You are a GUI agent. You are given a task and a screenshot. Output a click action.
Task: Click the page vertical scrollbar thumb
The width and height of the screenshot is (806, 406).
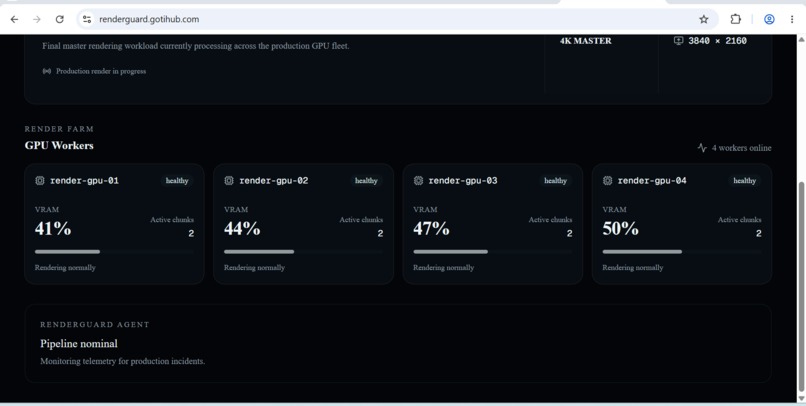tap(801, 287)
